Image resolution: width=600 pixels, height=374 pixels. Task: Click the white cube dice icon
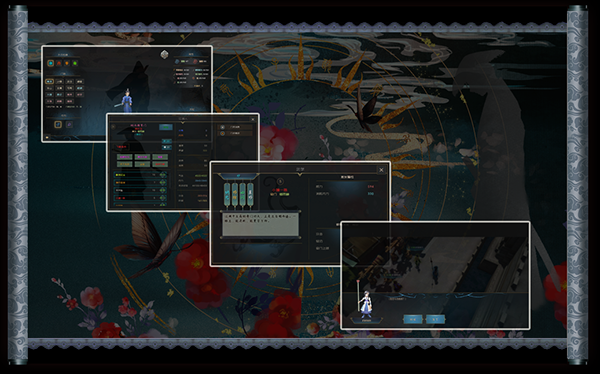click(165, 54)
